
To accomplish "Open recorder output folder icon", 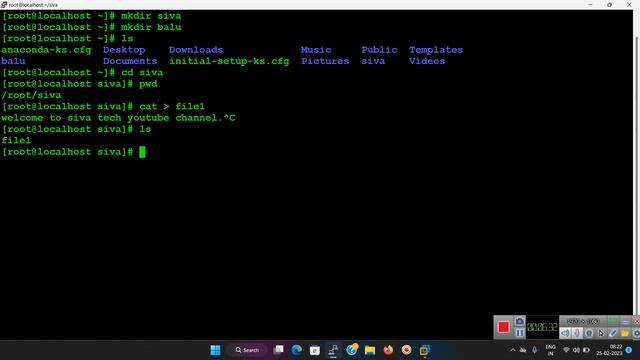I will (x=624, y=333).
